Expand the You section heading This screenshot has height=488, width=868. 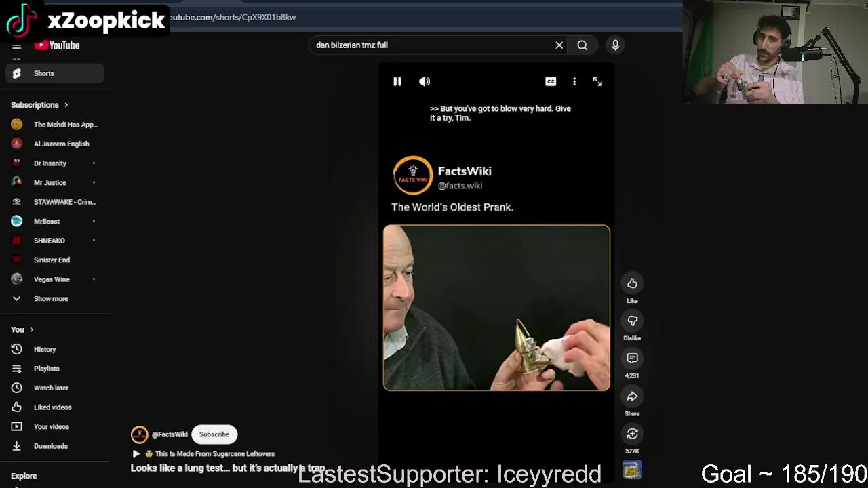tap(22, 329)
